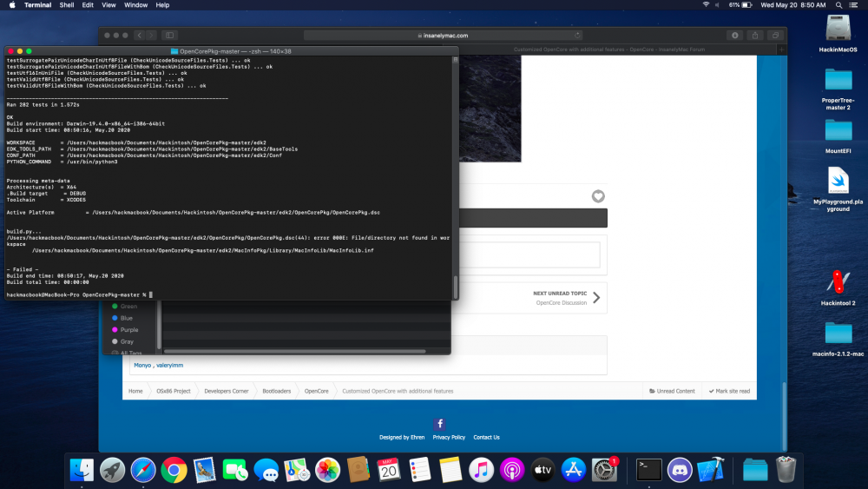This screenshot has height=489, width=868.
Task: Reload the page in Safari
Action: click(577, 35)
